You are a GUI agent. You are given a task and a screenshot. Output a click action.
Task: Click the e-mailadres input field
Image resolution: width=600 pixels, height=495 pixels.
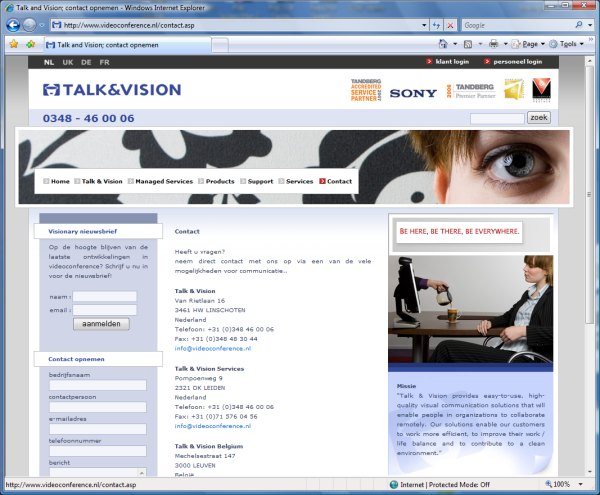coord(98,429)
